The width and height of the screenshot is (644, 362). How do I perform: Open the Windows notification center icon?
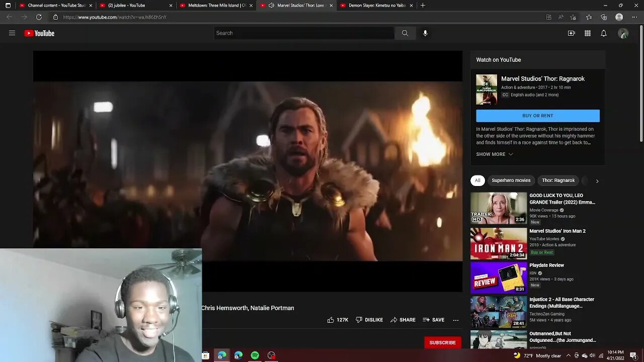[633, 355]
